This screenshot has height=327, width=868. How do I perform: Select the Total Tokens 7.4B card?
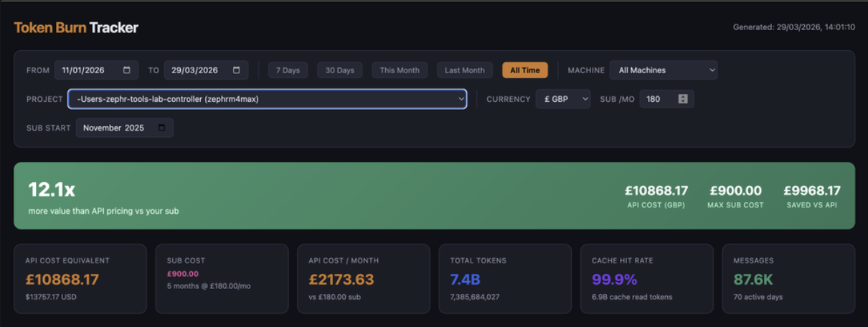(x=504, y=279)
